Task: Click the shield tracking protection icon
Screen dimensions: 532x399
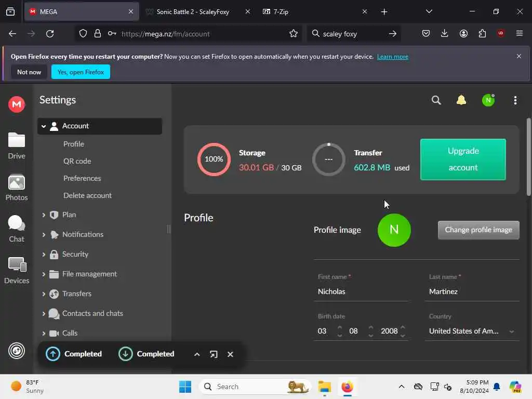Action: pos(83,34)
